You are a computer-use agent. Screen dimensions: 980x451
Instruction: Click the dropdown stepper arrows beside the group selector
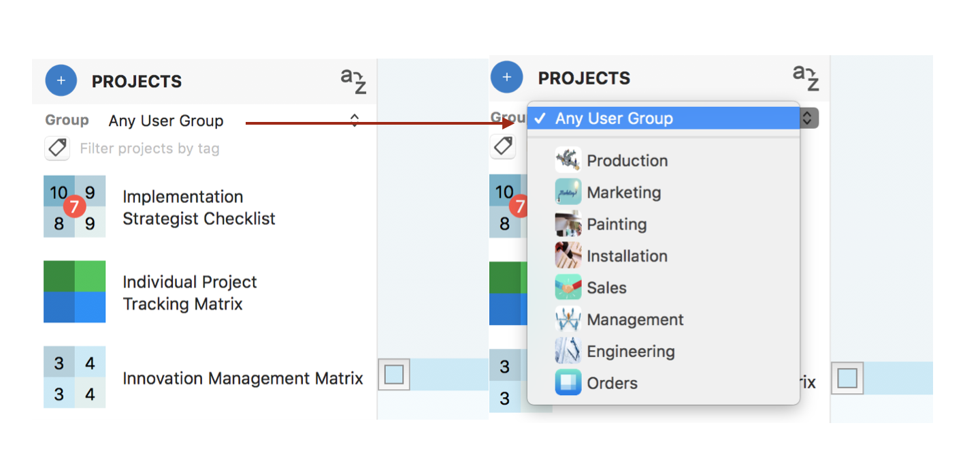click(355, 120)
